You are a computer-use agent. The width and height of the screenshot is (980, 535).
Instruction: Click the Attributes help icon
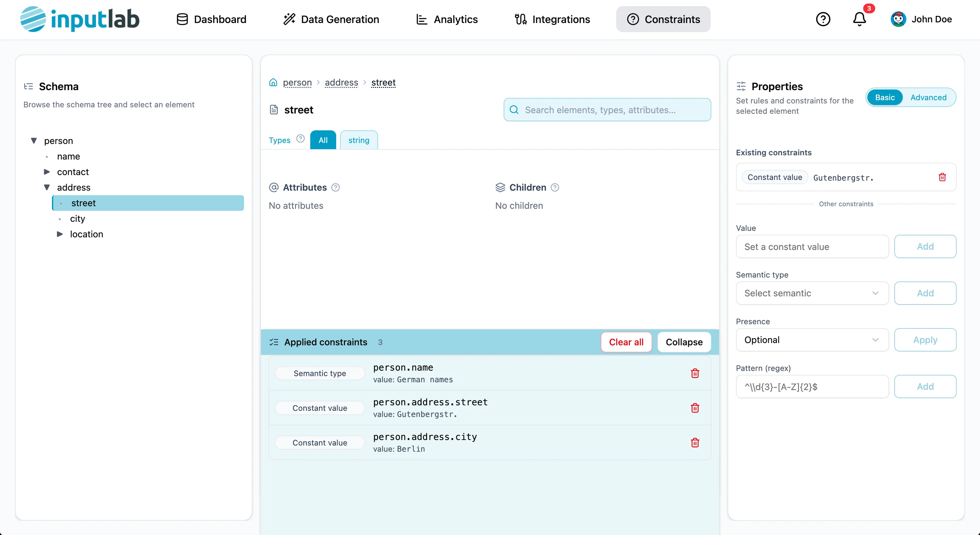(336, 187)
